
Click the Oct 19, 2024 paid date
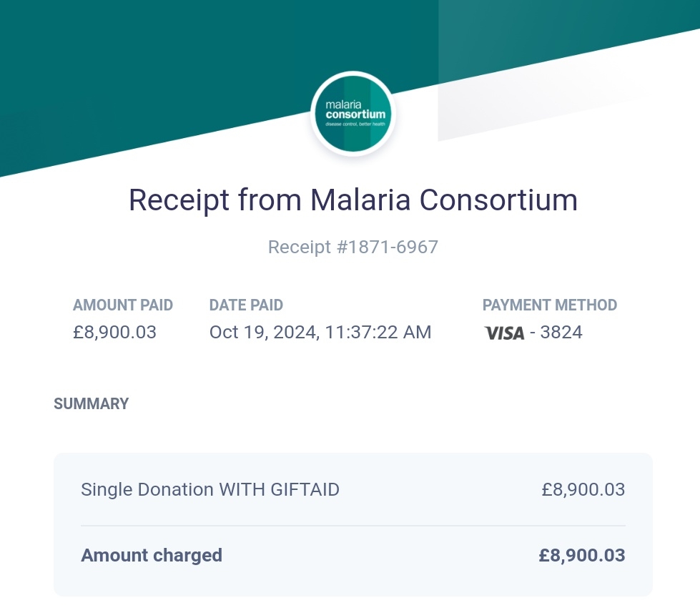point(320,332)
